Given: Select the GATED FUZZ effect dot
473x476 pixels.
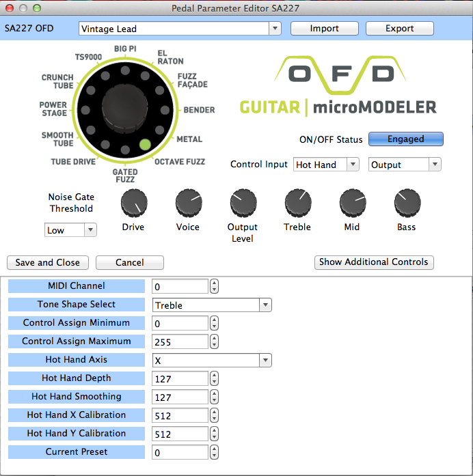Looking at the screenshot, I should pyautogui.click(x=125, y=150).
